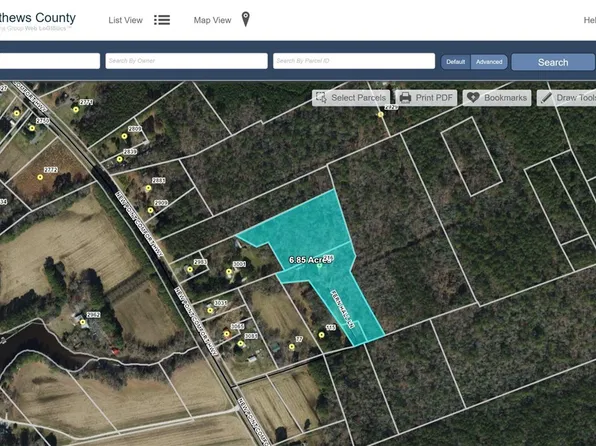Click yellow marker for address 2772

[x=40, y=177]
